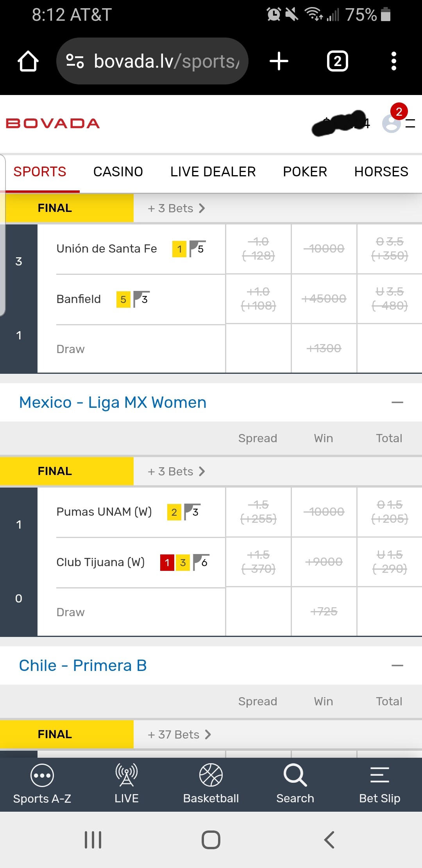Collapse the Chile - Primera B section
Viewport: 422px width, 868px height.
click(x=397, y=665)
